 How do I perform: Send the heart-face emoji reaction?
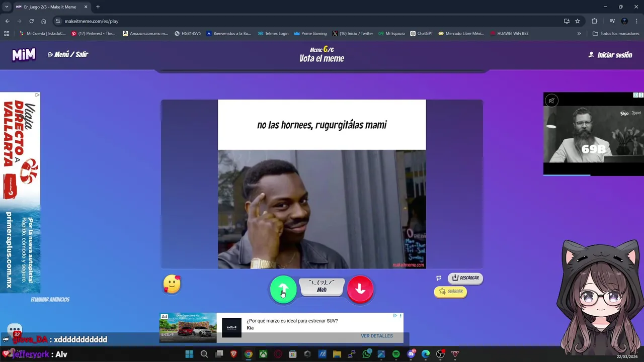(x=172, y=285)
